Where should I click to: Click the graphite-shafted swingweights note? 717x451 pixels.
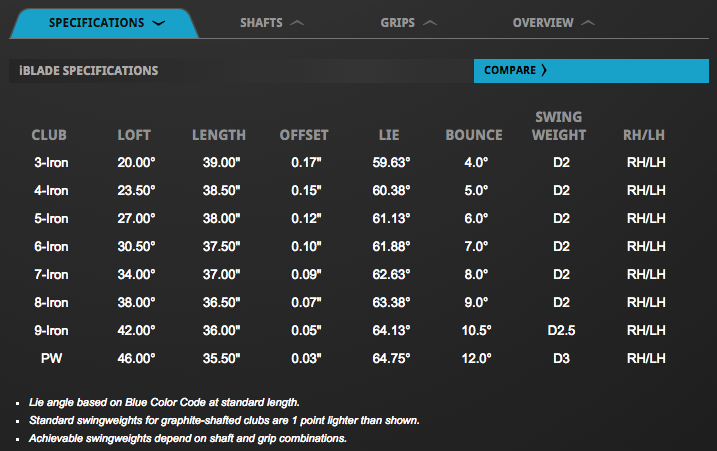coord(224,420)
